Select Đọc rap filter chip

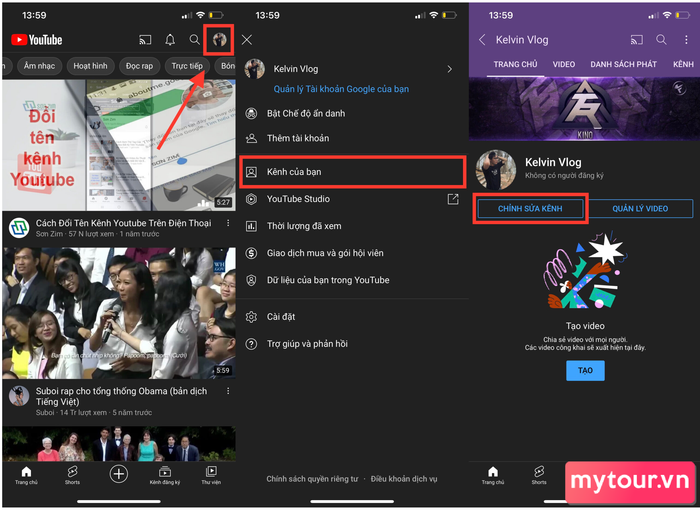pos(139,66)
